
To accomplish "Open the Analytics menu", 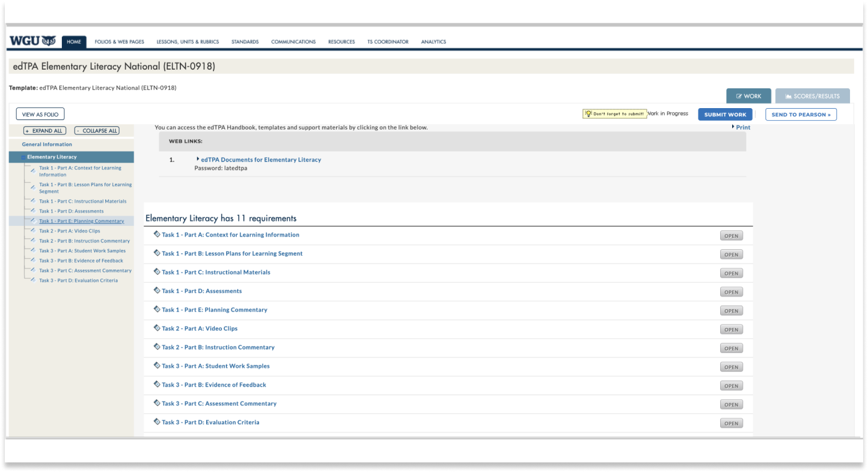I will pos(433,41).
